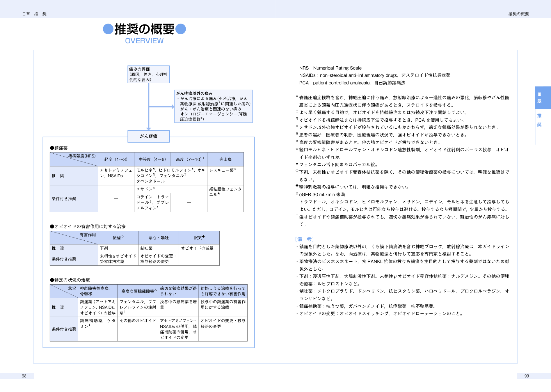The height and width of the screenshot is (392, 551).
Task: Click the 末梢性μオピオイド受容体拮抗薬 cell
Action: [118, 259]
